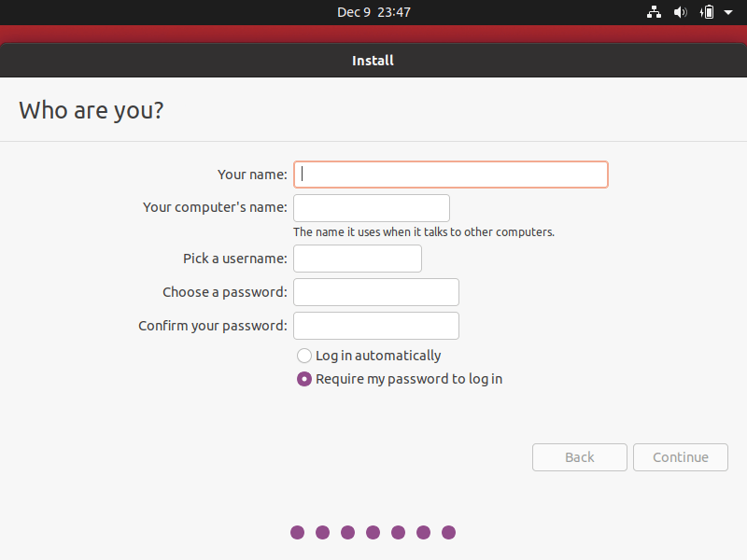This screenshot has width=747, height=560.
Task: Open the Dec 9 23:47 clock menu
Action: point(373,12)
